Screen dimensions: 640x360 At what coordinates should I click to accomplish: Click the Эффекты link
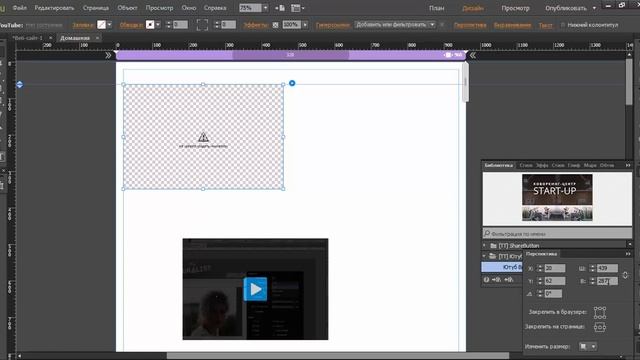[255, 25]
